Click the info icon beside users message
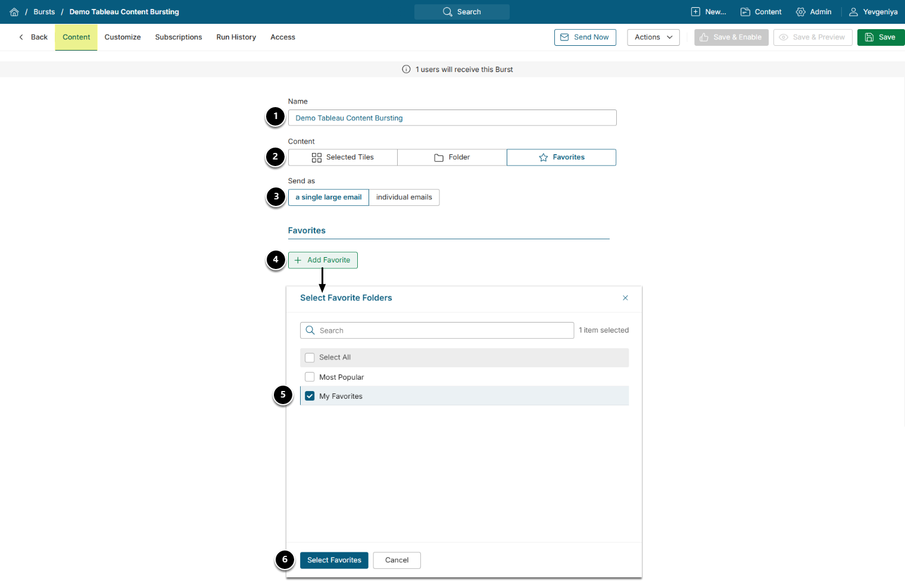905x588 pixels. (x=406, y=70)
